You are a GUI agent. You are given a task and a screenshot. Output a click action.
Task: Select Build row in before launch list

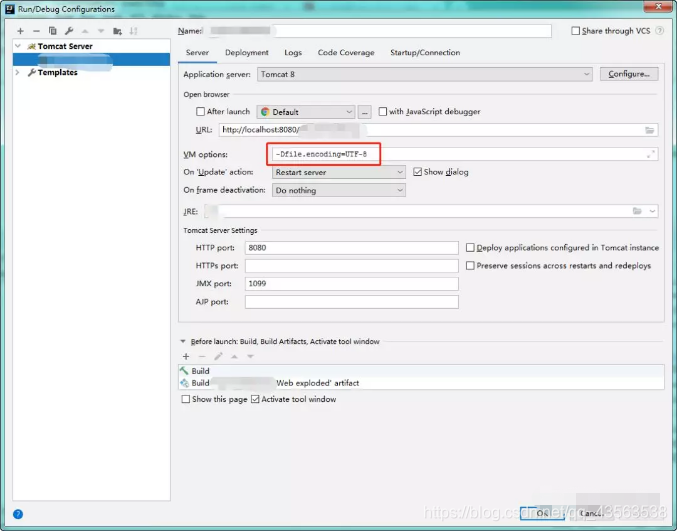coord(421,371)
